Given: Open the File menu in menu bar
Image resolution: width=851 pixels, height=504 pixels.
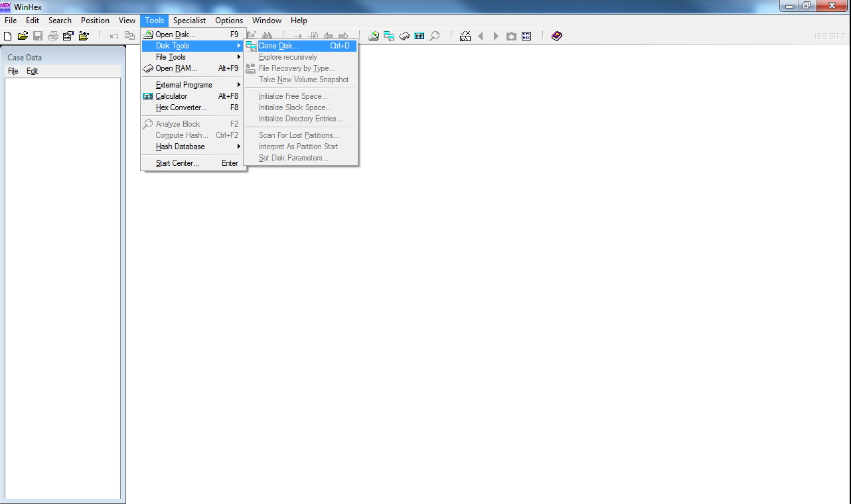Looking at the screenshot, I should 11,21.
